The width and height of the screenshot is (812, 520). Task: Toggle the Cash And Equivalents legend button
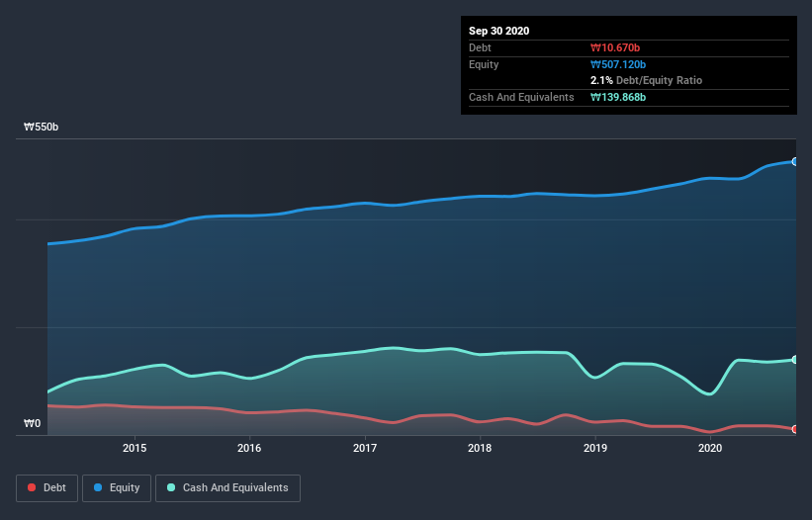[x=227, y=488]
